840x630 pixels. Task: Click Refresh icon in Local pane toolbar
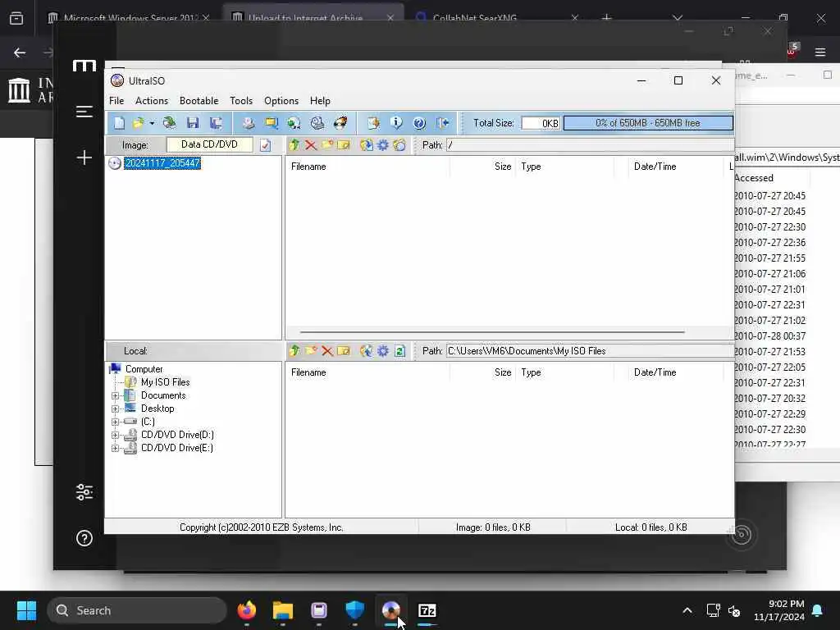[399, 351]
